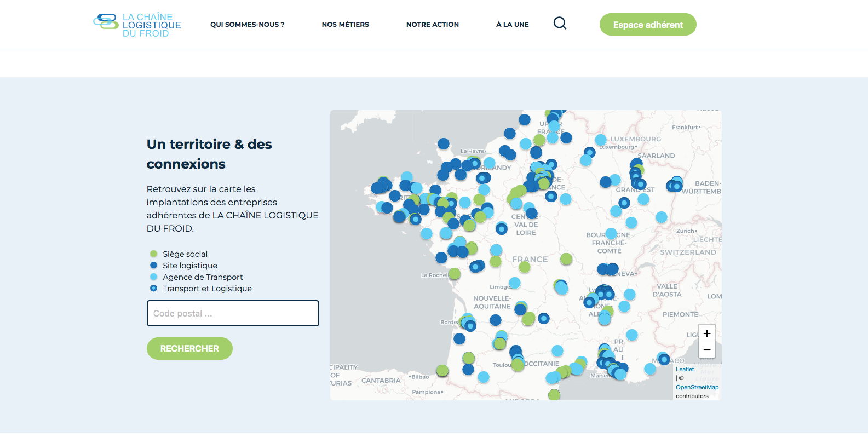868x437 pixels.
Task: Open the site search magnifier icon
Action: tap(560, 23)
